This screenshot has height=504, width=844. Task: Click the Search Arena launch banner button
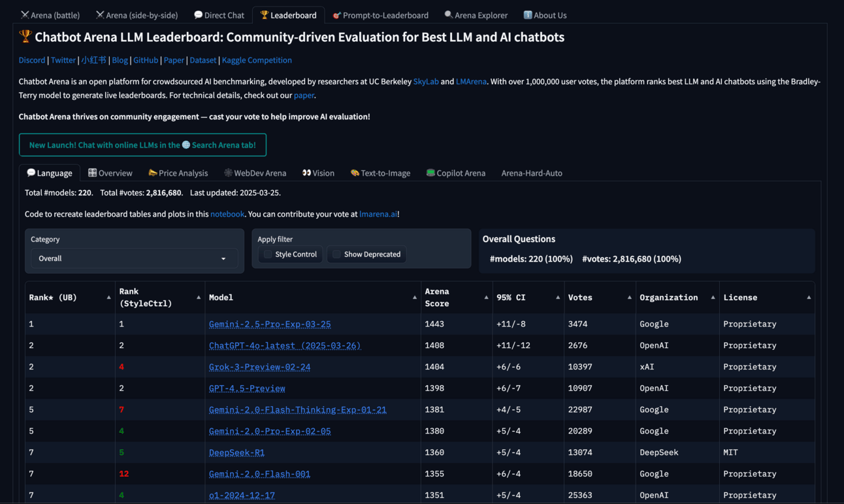(x=142, y=145)
